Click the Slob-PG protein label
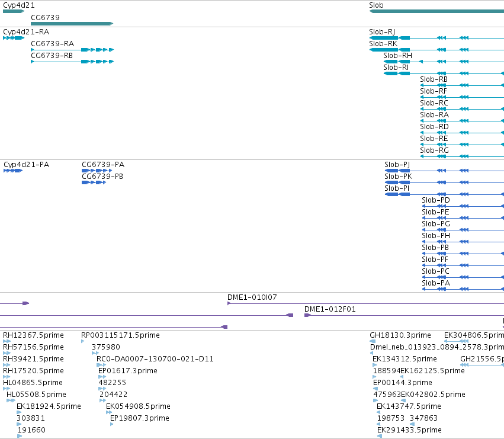The height and width of the screenshot is (439, 504). click(436, 224)
